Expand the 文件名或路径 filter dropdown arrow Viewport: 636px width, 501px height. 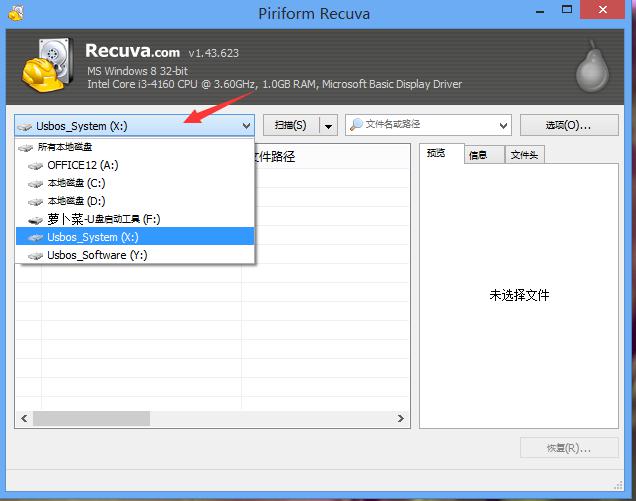point(503,125)
